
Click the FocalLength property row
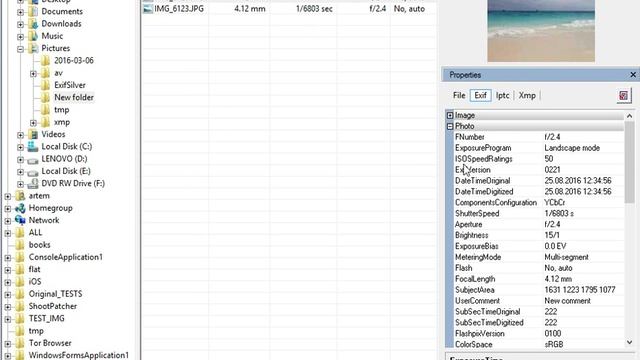539,279
